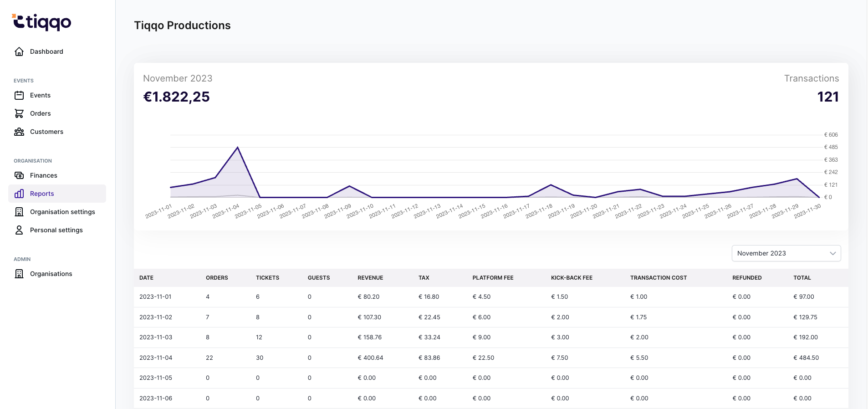Click revenue value € 80.20

point(368,297)
